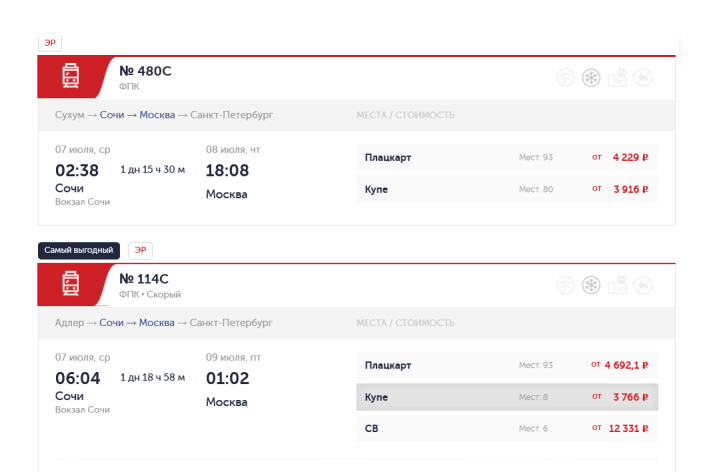Click the red train icon of № 114С
720x476 pixels.
pos(70,283)
